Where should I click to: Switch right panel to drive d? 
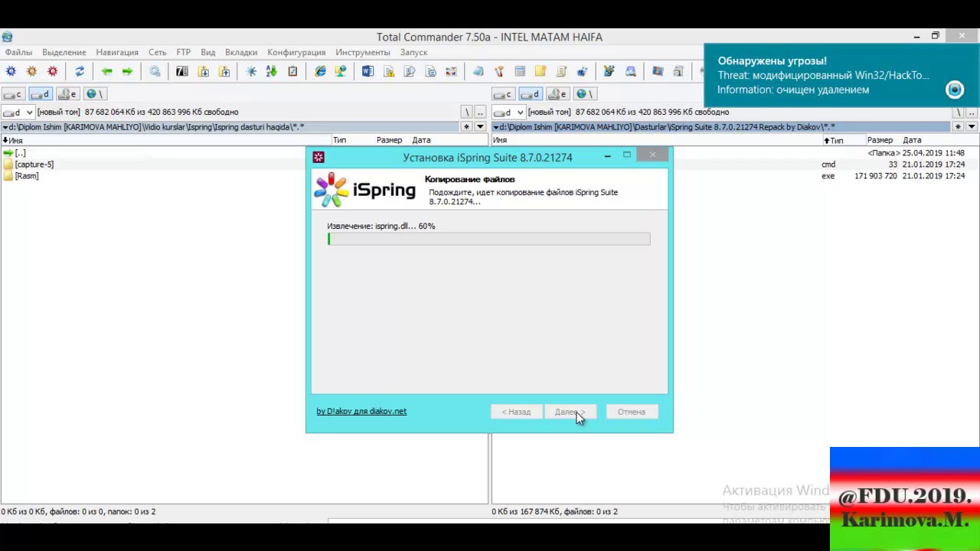pyautogui.click(x=530, y=93)
